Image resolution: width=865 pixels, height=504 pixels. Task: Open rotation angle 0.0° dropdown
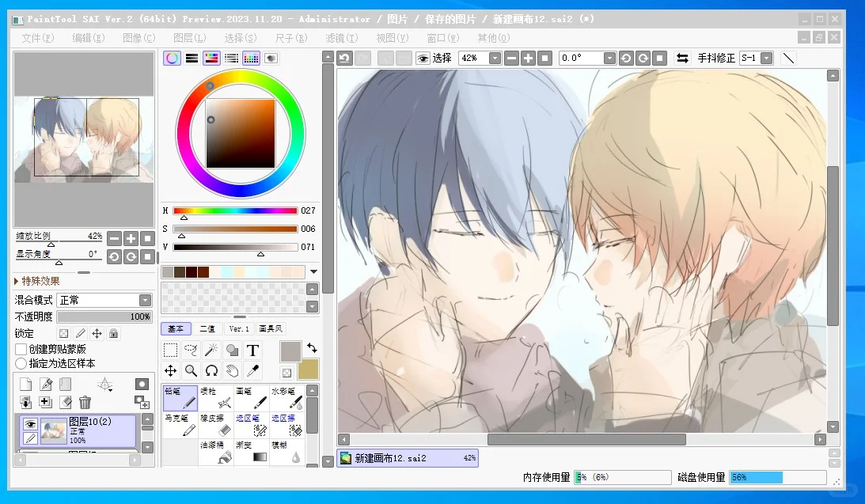coord(609,58)
